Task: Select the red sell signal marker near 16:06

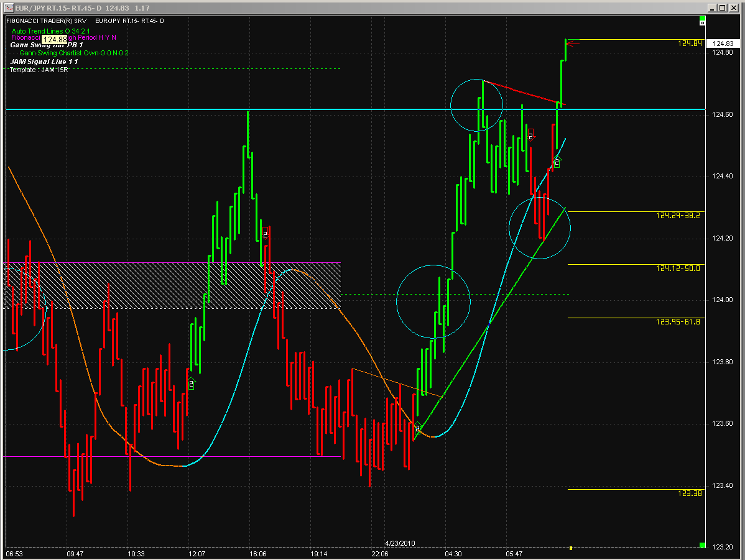Action: (265, 232)
